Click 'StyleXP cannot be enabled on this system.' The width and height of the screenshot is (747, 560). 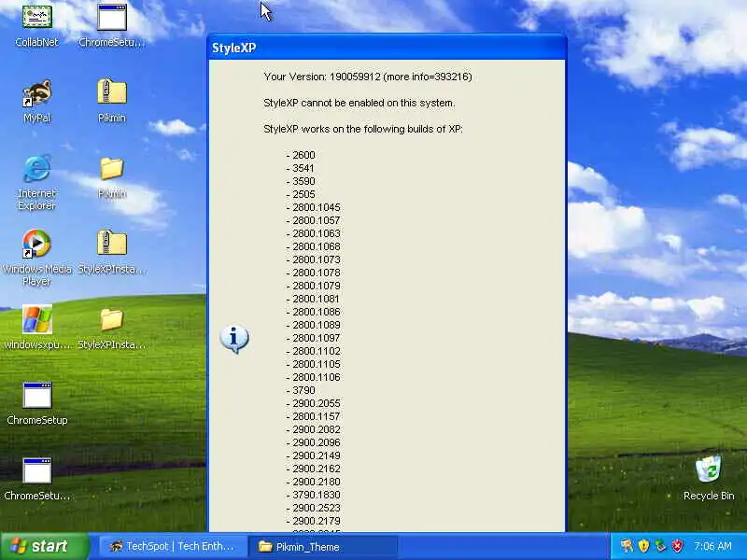click(x=359, y=103)
